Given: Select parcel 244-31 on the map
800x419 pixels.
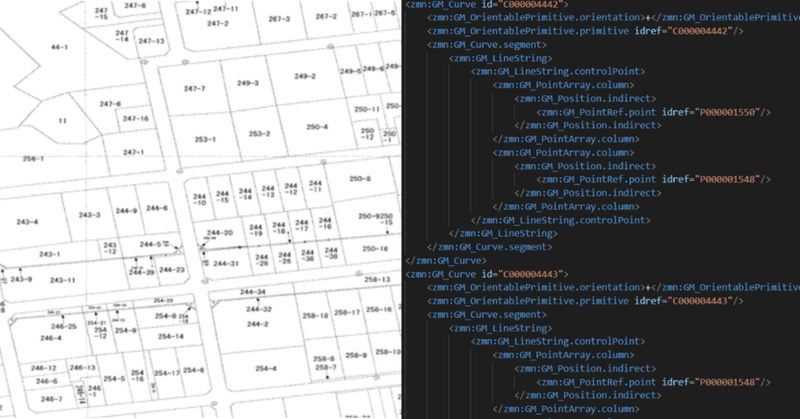Looking at the screenshot, I should [x=226, y=264].
